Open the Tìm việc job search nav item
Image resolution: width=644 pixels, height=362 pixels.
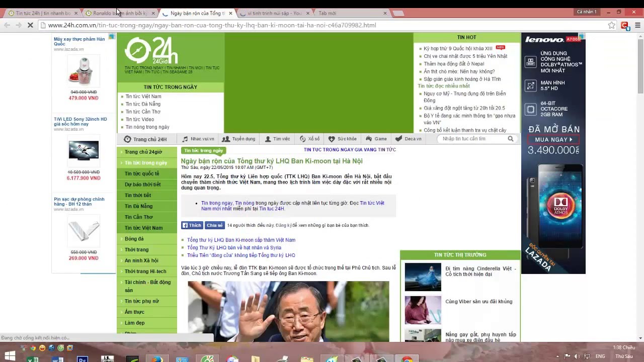(277, 139)
